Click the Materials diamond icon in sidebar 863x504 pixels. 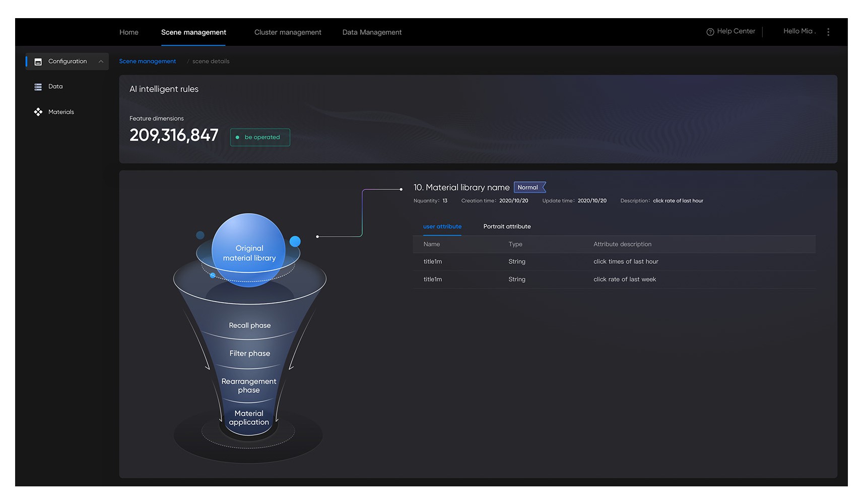point(38,112)
